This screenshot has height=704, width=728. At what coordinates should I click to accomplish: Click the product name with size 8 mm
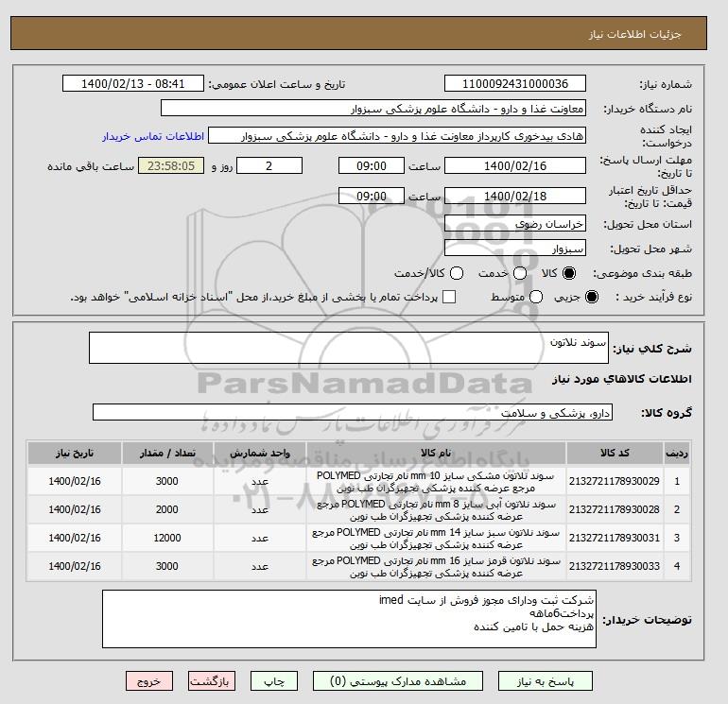(436, 510)
